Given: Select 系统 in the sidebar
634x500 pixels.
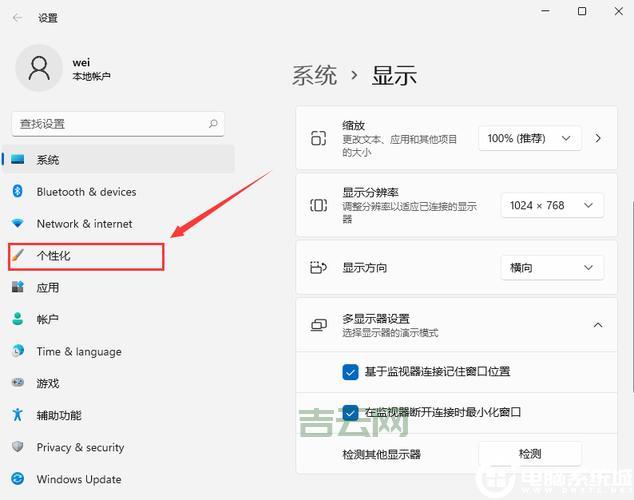Looking at the screenshot, I should click(118, 159).
